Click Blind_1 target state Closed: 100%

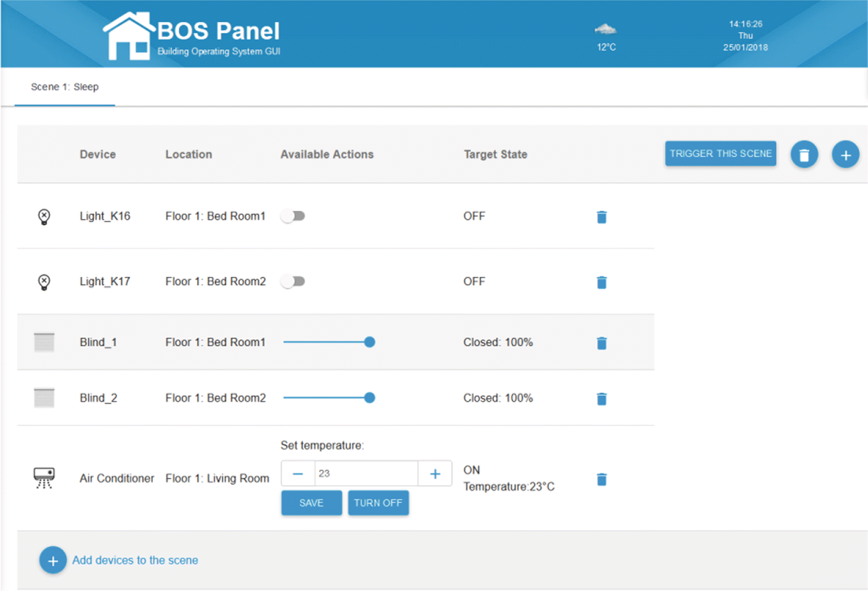coord(498,342)
